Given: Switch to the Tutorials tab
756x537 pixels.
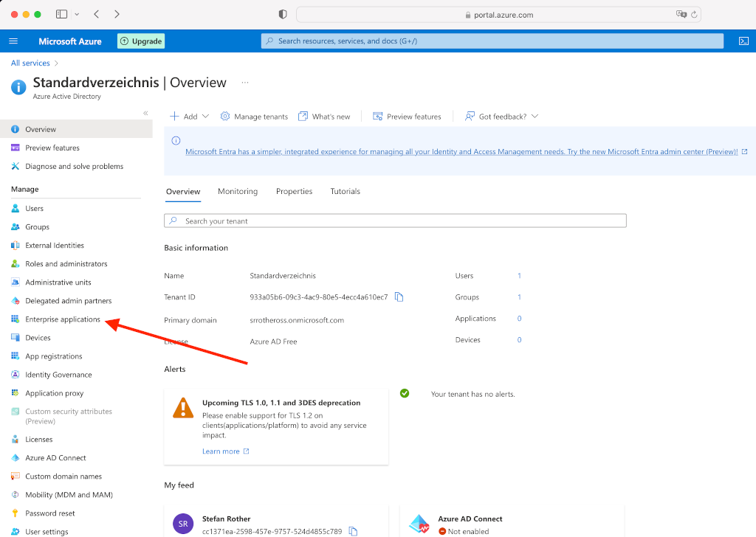Looking at the screenshot, I should [x=346, y=191].
